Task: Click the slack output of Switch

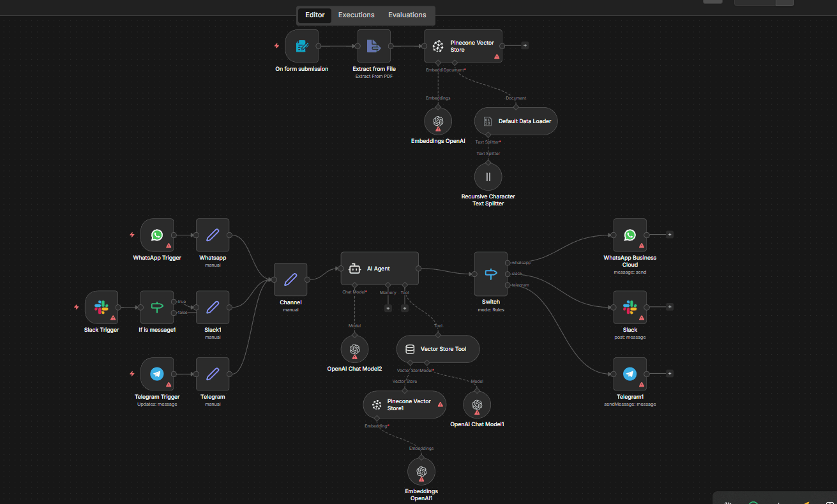Action: [x=508, y=274]
